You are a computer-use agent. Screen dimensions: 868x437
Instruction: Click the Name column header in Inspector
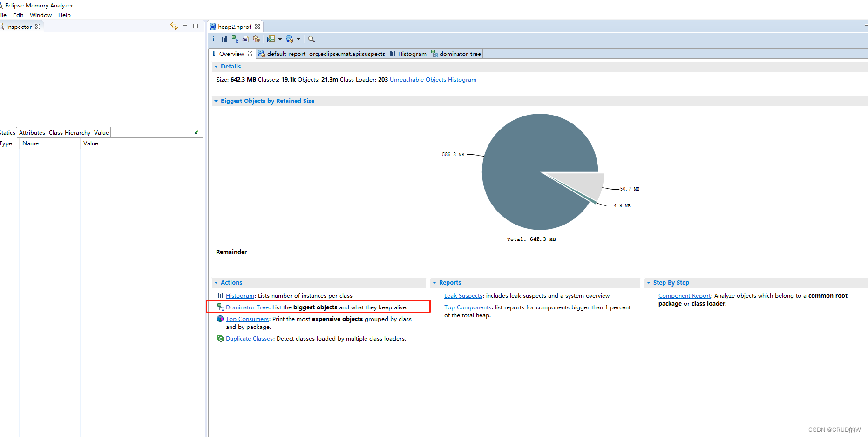point(31,143)
